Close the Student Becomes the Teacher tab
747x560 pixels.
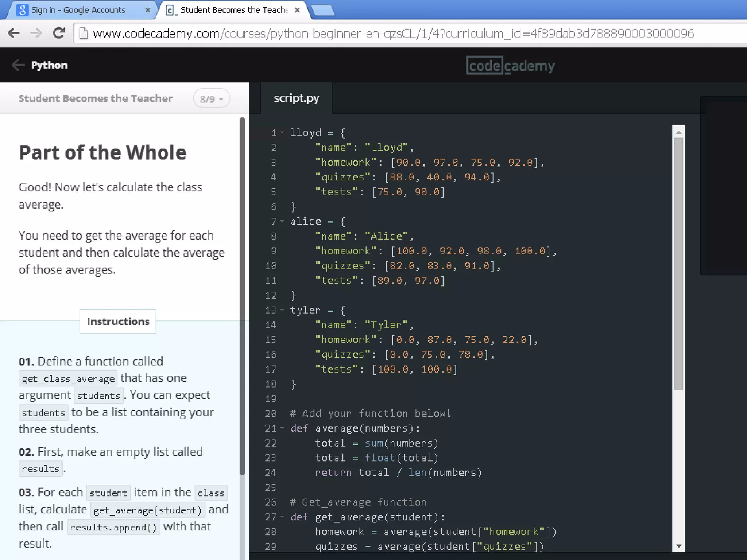pyautogui.click(x=297, y=10)
